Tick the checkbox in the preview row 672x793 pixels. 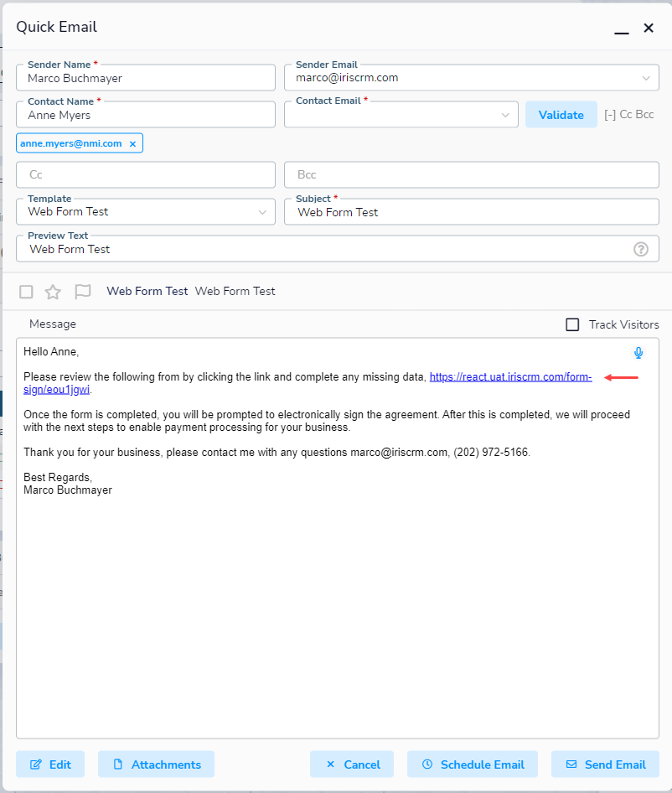tap(26, 292)
